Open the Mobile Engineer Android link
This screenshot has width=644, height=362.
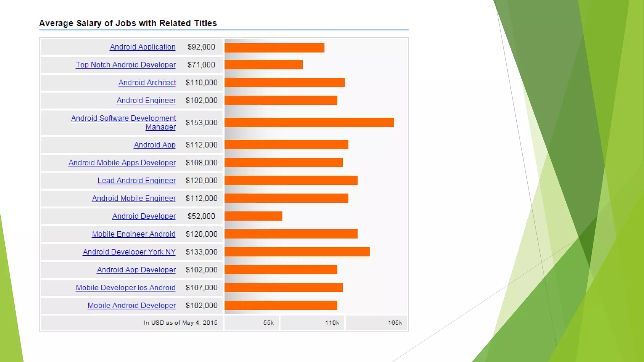pos(133,234)
